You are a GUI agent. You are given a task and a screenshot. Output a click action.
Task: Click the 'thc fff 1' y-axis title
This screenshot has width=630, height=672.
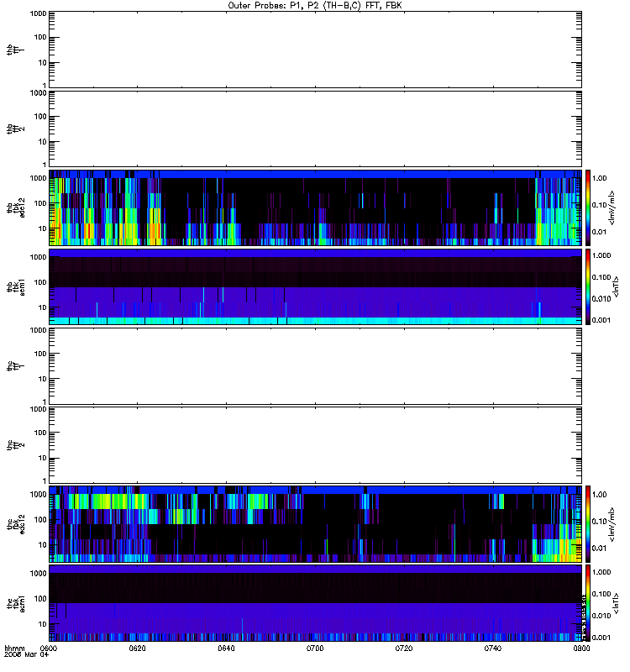(16, 366)
